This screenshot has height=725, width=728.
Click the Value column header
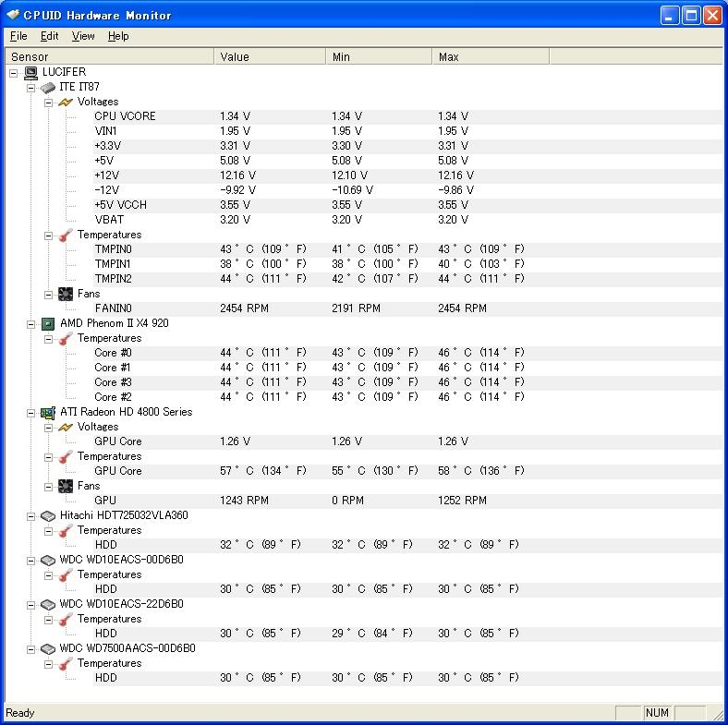click(x=270, y=56)
